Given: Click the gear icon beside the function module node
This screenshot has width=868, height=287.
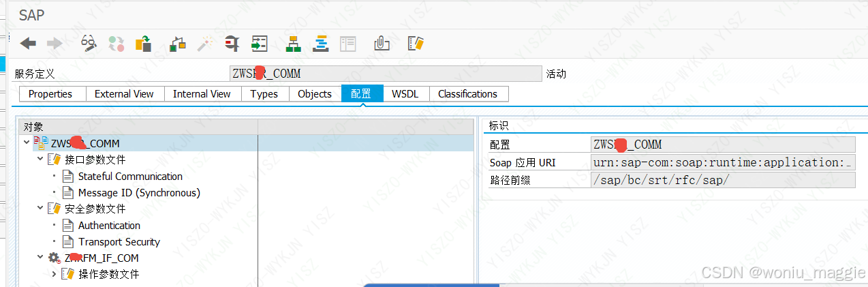Looking at the screenshot, I should pyautogui.click(x=55, y=258).
